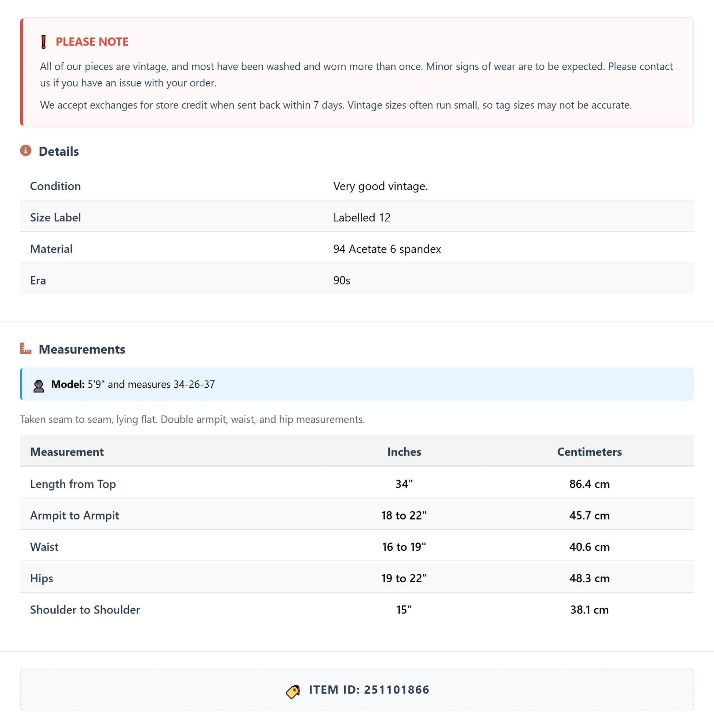
Task: Click the Details section heading
Action: point(59,152)
